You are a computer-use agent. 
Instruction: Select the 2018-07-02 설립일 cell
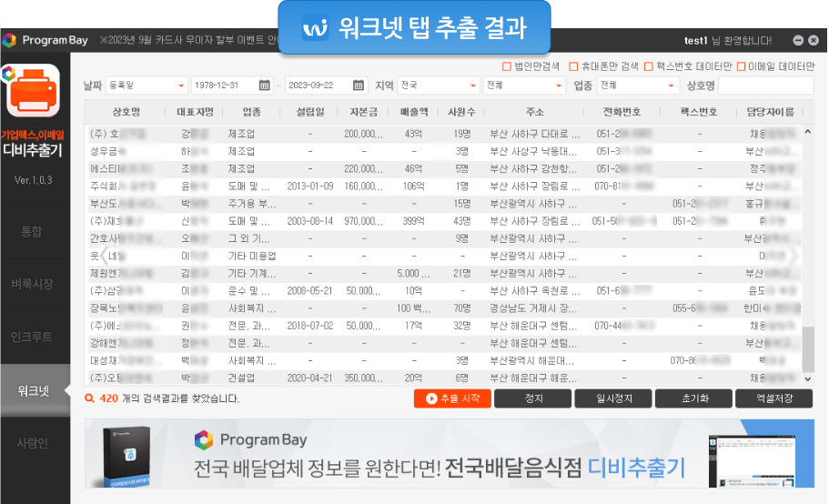309,326
